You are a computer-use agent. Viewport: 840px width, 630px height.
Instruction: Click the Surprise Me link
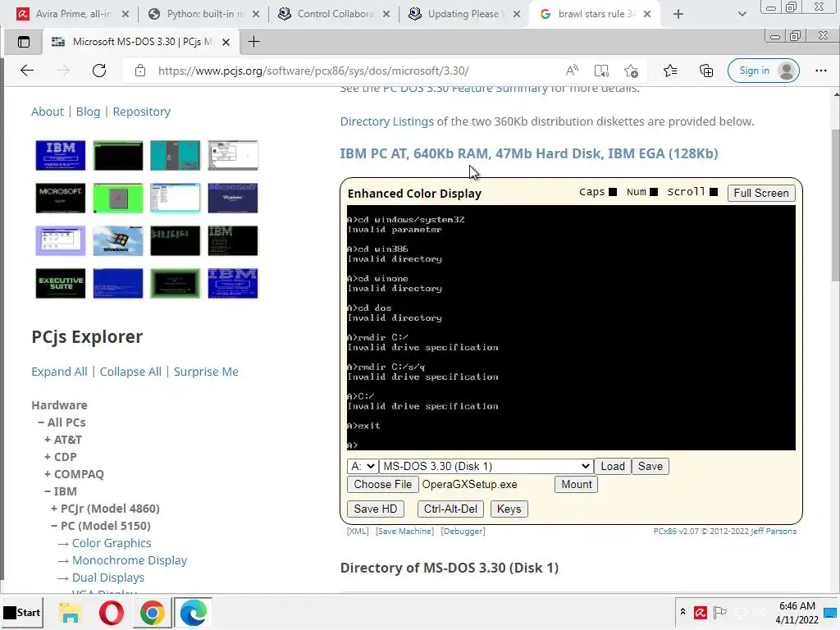click(206, 372)
